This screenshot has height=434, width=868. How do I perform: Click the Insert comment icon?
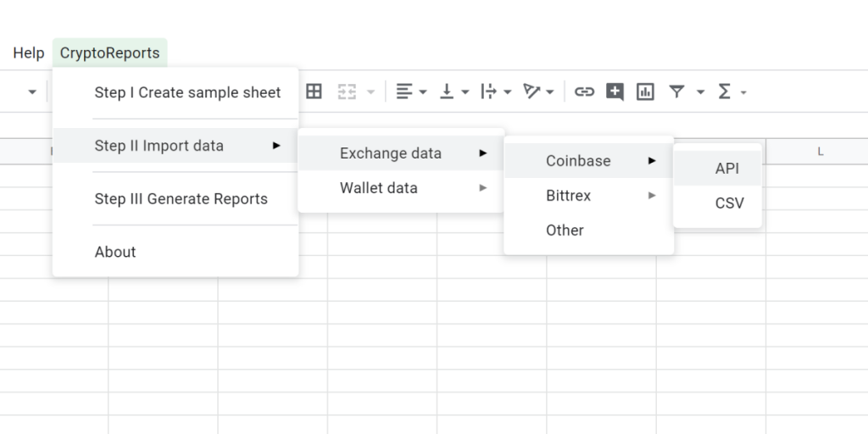tap(615, 92)
